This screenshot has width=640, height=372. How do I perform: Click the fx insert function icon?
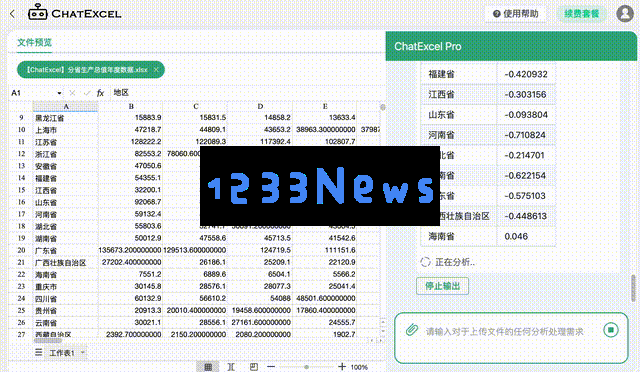(x=100, y=93)
